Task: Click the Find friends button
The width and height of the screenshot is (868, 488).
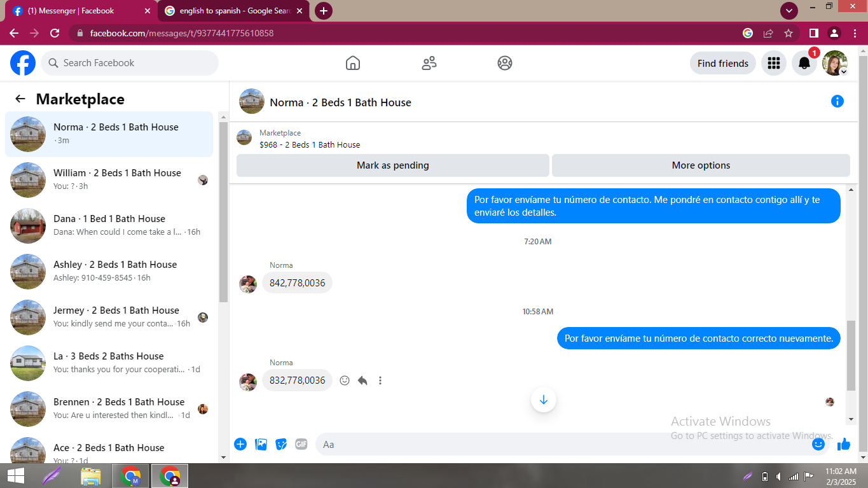Action: (723, 63)
